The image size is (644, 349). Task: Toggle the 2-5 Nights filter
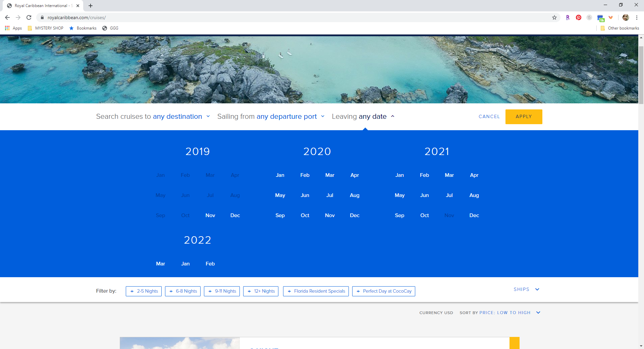(144, 291)
